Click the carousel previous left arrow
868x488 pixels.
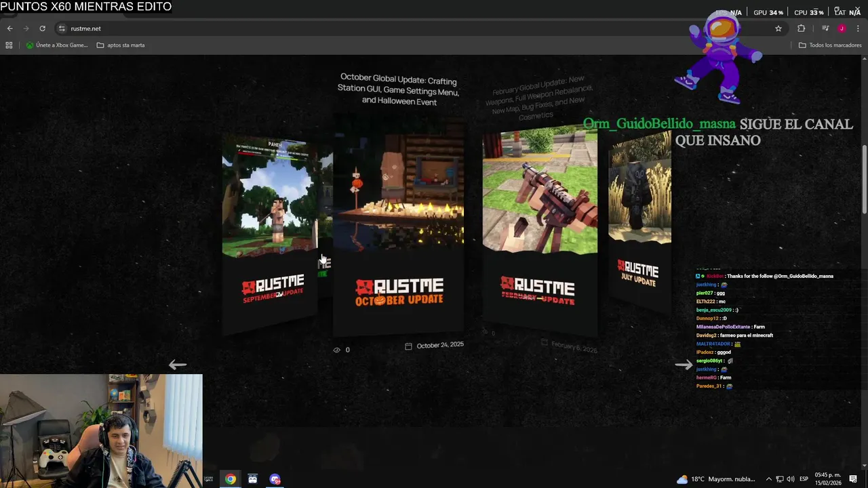178,365
